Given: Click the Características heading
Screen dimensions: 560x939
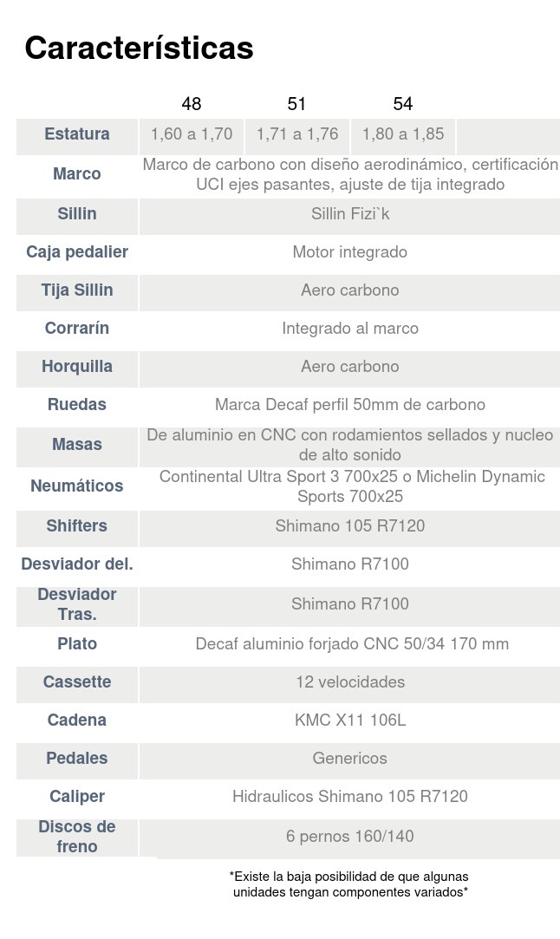Looking at the screenshot, I should coord(139,48).
